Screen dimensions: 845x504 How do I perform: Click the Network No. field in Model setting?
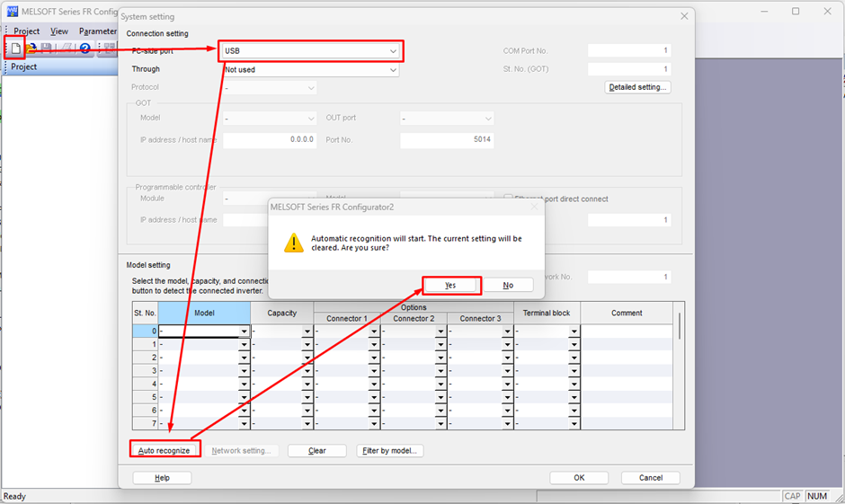pos(629,277)
